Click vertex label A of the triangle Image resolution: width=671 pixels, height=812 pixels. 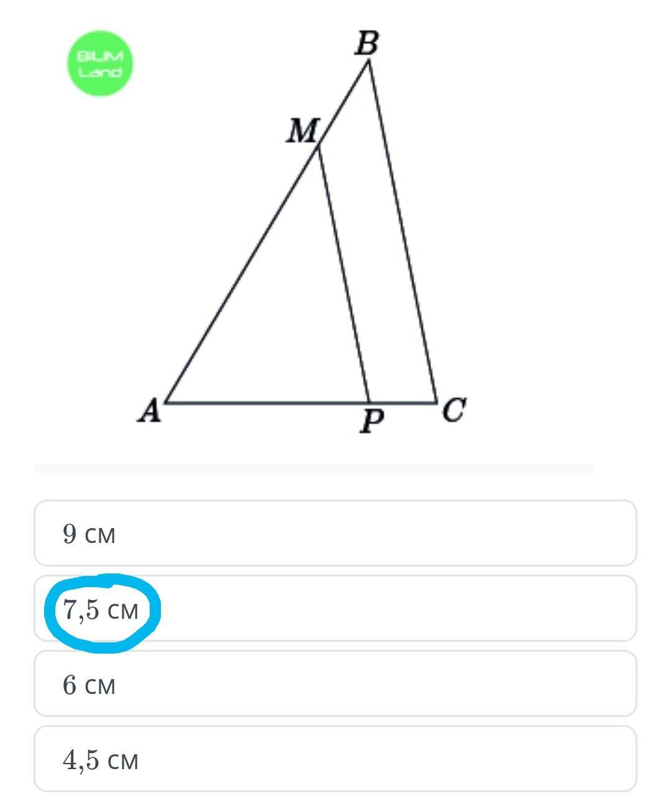[150, 411]
